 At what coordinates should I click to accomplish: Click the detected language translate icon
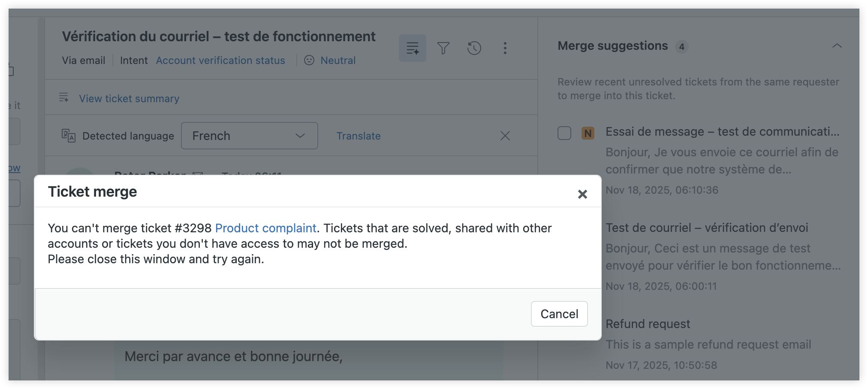coord(68,136)
